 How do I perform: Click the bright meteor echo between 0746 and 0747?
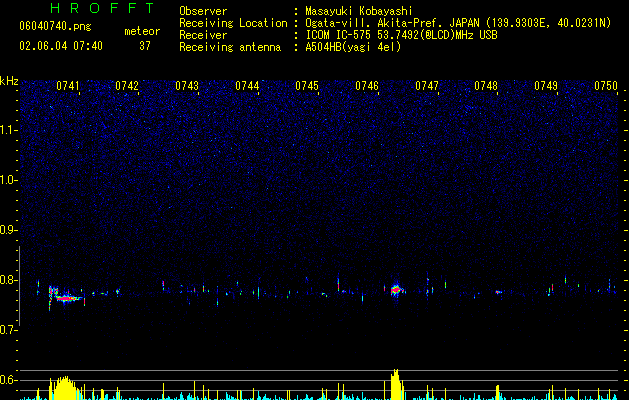tap(396, 289)
